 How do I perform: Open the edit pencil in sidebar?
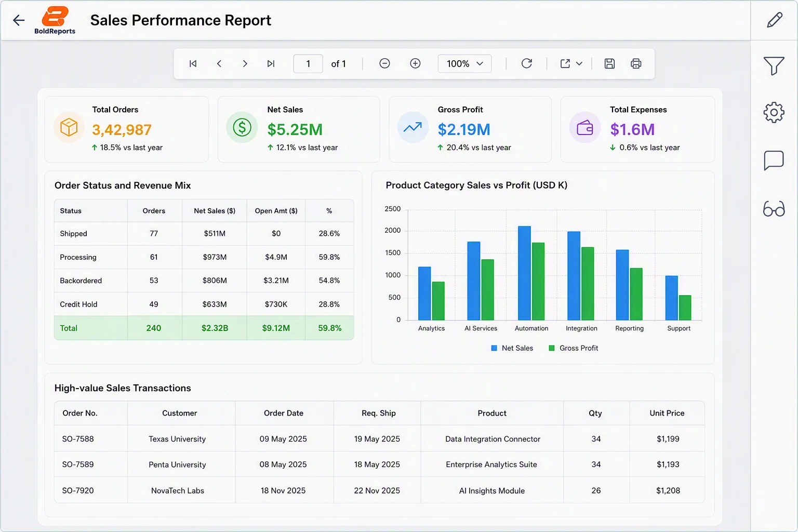point(775,20)
